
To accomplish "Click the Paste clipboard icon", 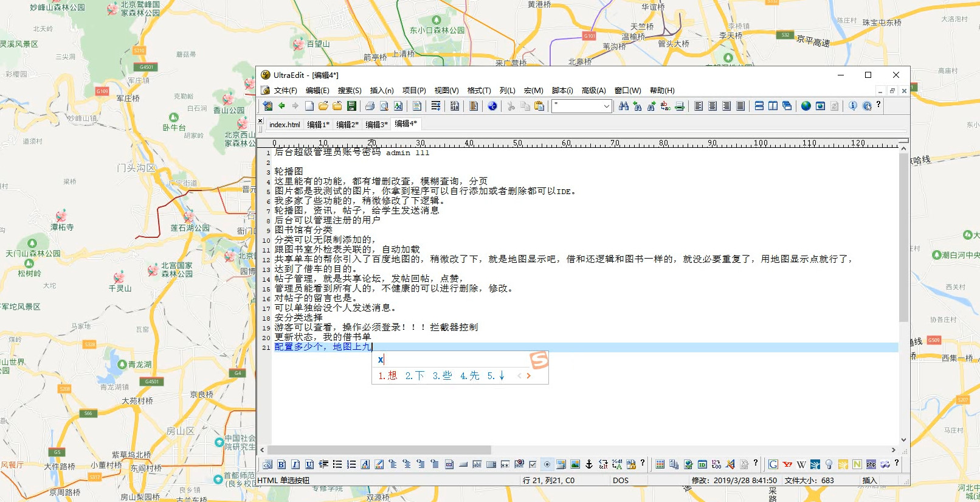I will 539,106.
